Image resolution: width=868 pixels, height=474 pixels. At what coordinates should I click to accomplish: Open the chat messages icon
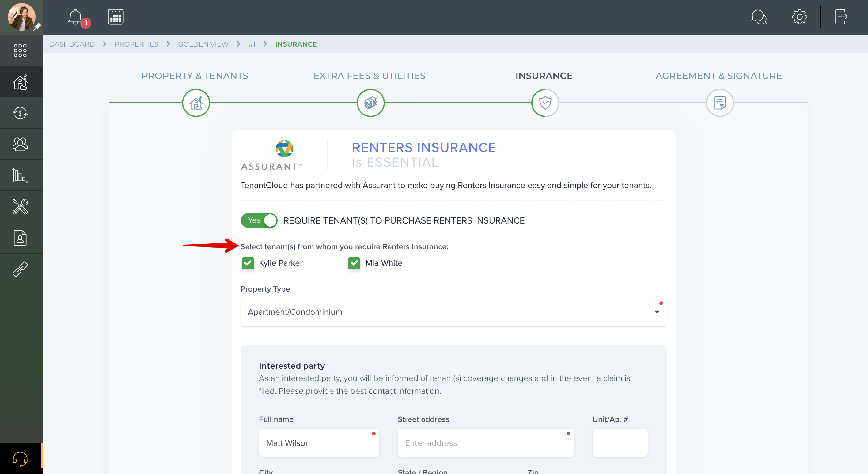click(759, 17)
